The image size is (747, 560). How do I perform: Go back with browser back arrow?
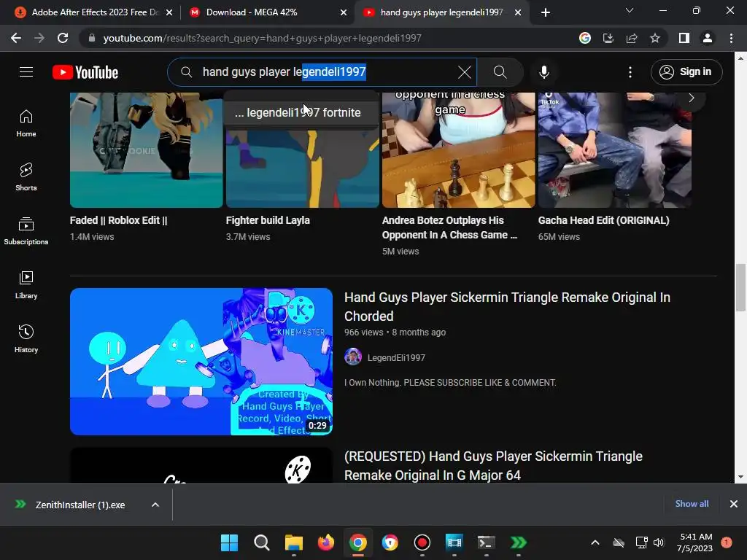[x=16, y=38]
